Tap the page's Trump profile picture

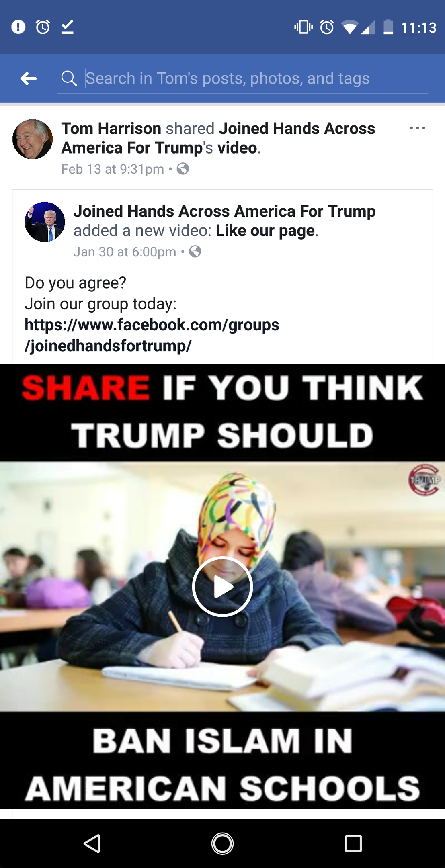point(45,222)
